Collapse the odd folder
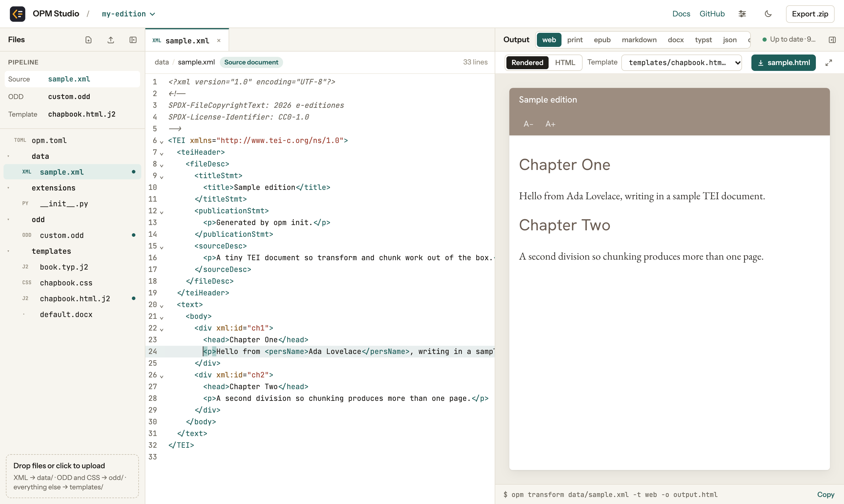Image resolution: width=844 pixels, height=504 pixels. coord(8,219)
